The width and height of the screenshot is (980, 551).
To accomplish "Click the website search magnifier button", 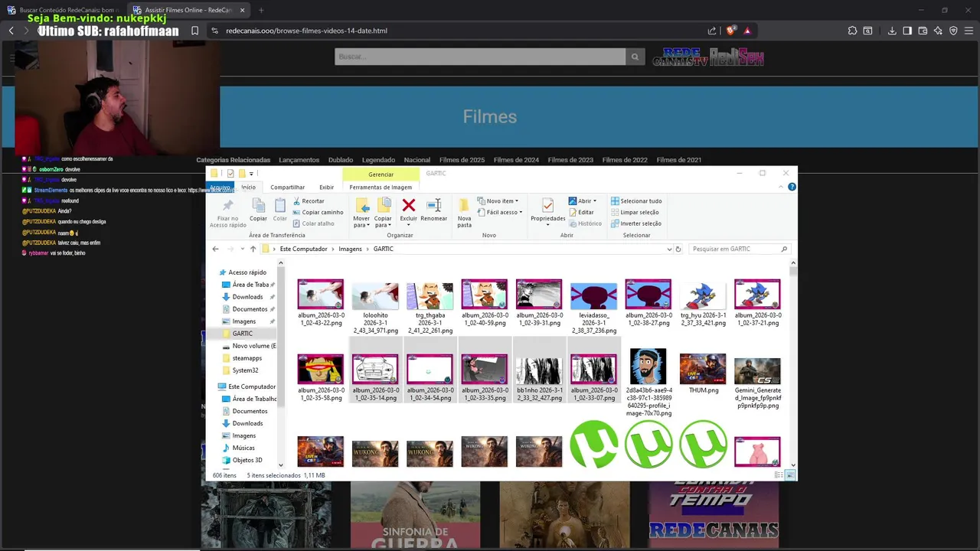I will point(635,57).
